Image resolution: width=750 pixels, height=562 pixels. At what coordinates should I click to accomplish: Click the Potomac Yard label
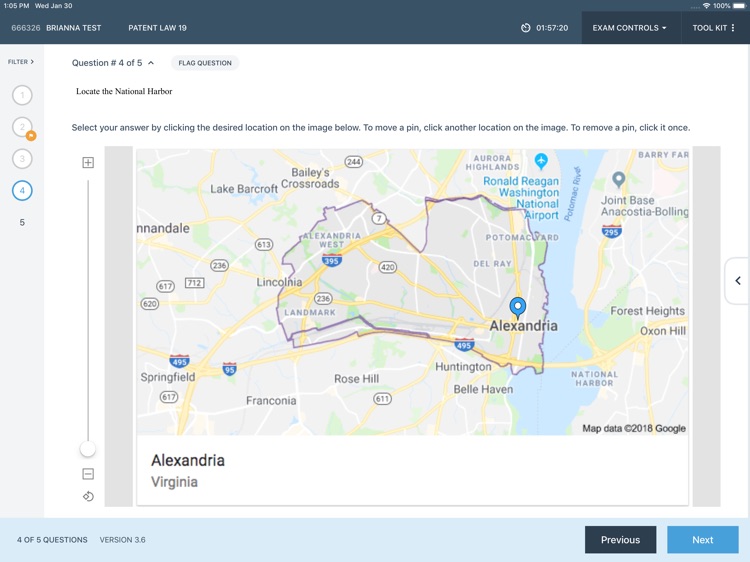tap(522, 237)
